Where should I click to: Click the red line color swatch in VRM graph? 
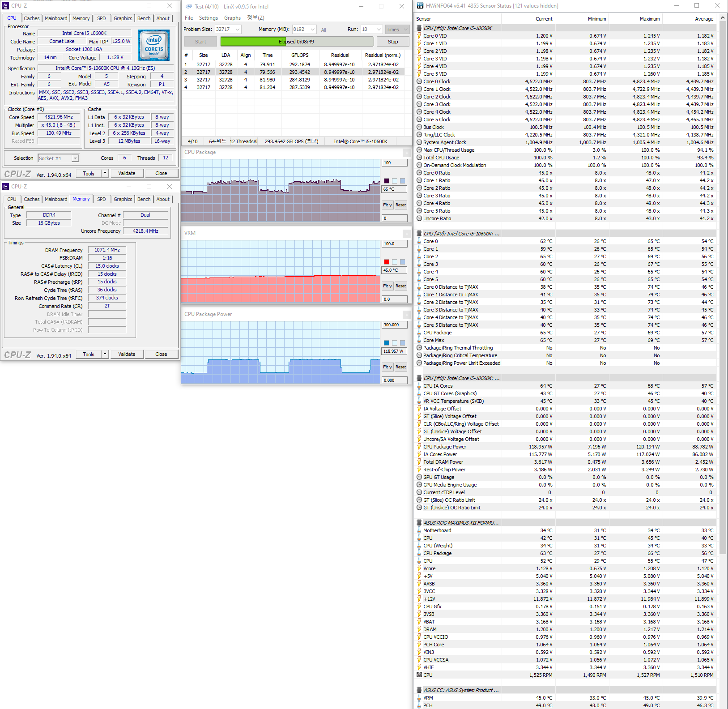coord(386,262)
